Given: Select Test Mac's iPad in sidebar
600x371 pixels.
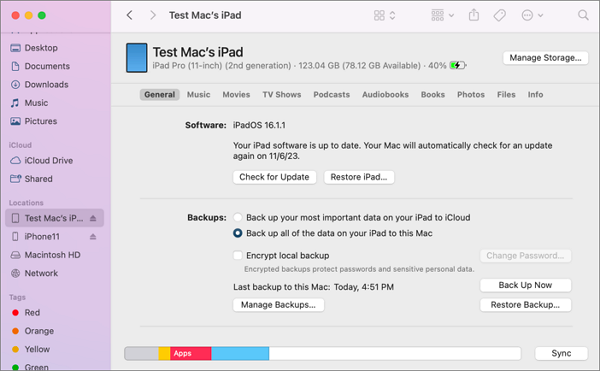Looking at the screenshot, I should [x=54, y=218].
